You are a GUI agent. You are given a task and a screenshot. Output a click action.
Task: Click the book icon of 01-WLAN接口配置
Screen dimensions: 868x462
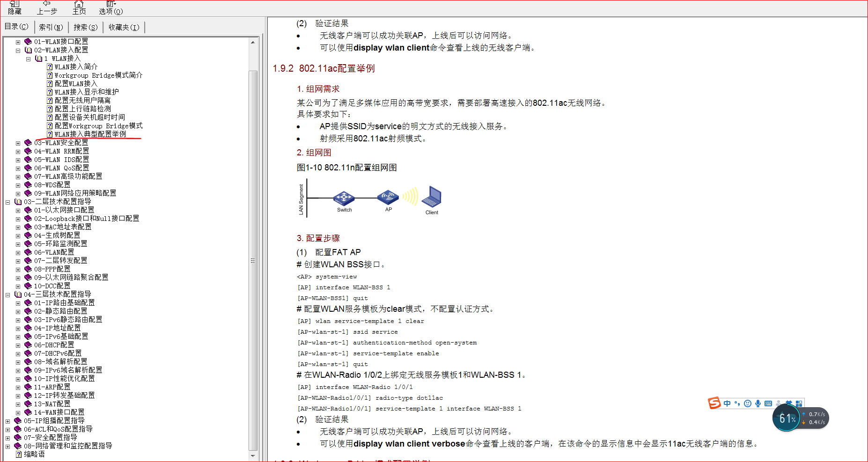28,42
